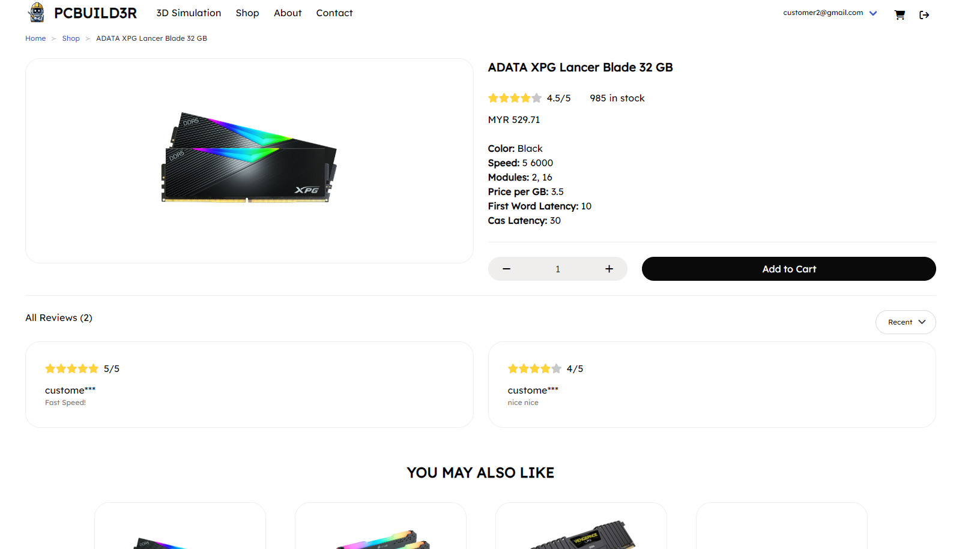Decrease quantity with the minus icon
This screenshot has width=980, height=549.
coord(506,269)
